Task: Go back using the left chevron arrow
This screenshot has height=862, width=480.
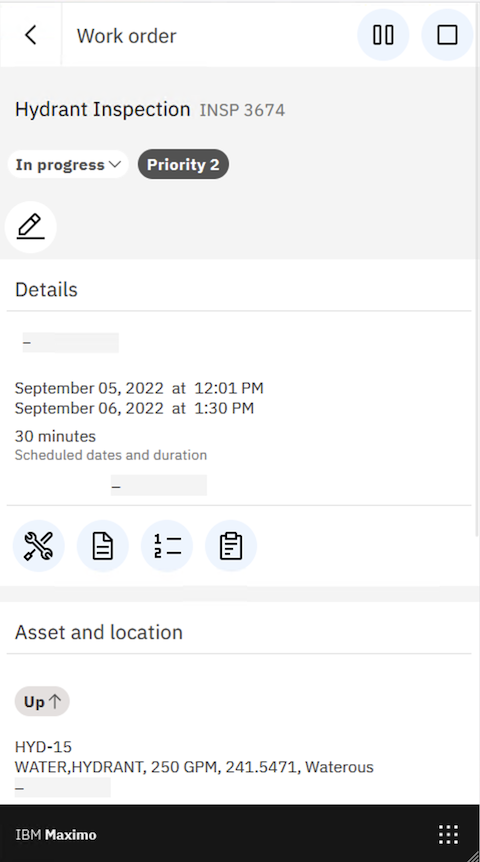Action: (31, 35)
